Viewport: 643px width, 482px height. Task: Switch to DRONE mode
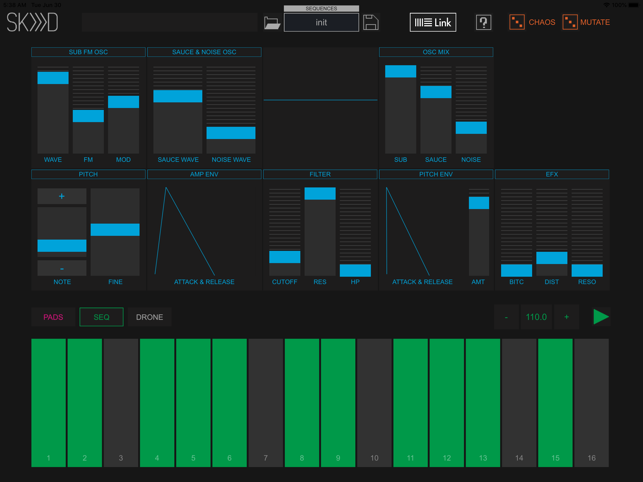point(149,317)
